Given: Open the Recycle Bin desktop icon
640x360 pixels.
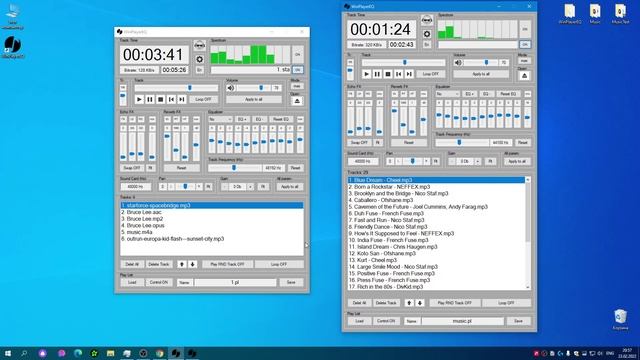Looking at the screenshot, I should click(x=620, y=320).
